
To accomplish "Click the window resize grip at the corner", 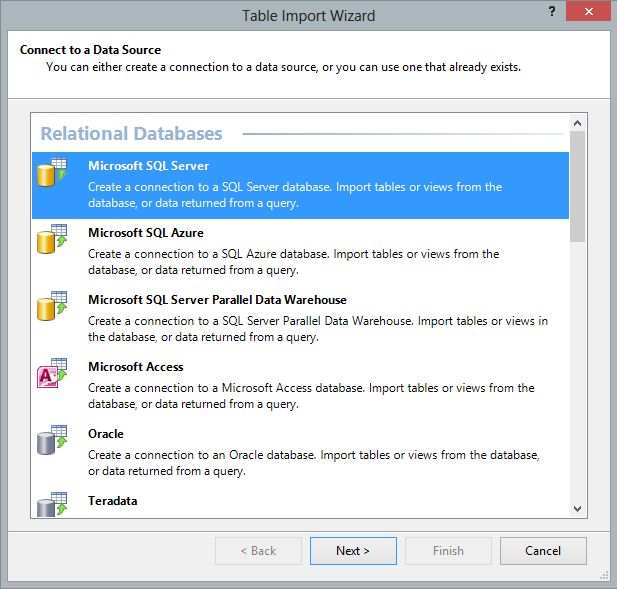I will [604, 576].
